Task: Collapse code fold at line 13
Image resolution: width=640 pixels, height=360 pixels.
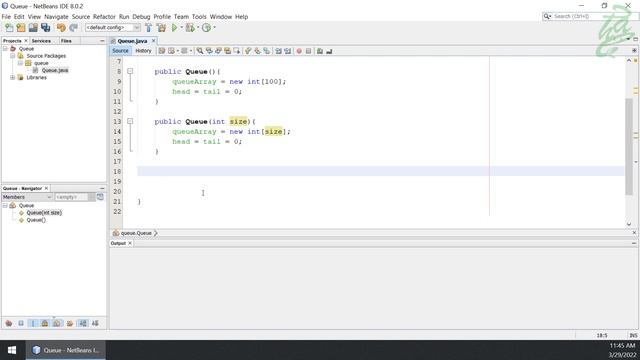Action: (x=130, y=121)
